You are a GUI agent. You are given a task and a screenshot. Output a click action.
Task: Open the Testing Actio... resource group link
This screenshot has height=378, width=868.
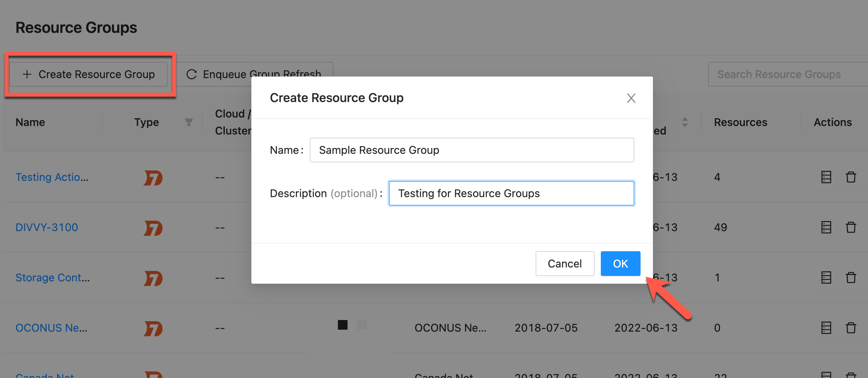coord(52,177)
